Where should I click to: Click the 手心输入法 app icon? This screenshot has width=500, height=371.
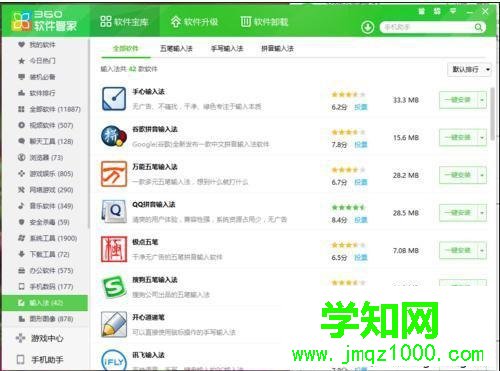114,99
